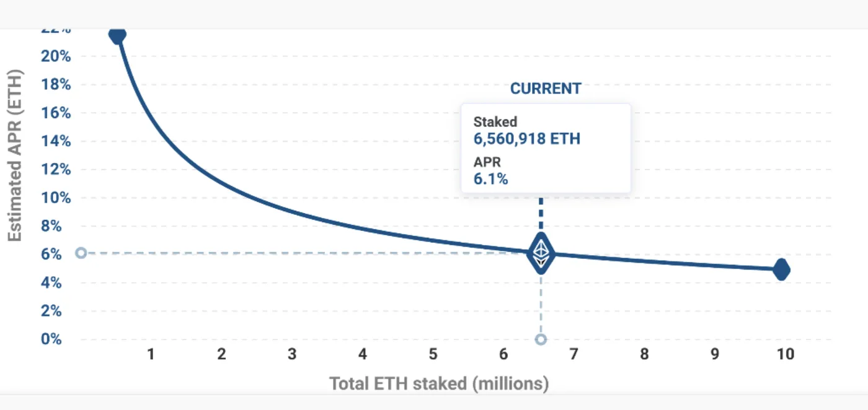
Task: Click the 10% tick label on y-axis
Action: [56, 198]
